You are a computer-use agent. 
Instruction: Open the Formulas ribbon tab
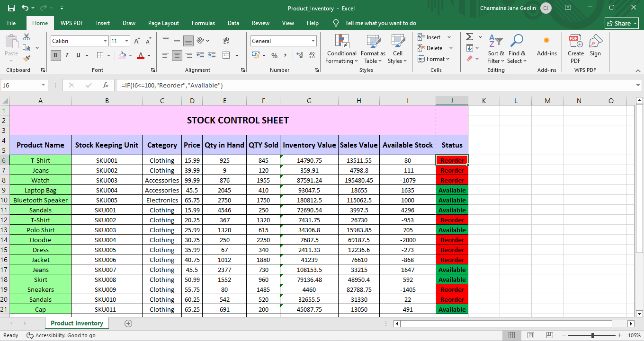pos(203,23)
